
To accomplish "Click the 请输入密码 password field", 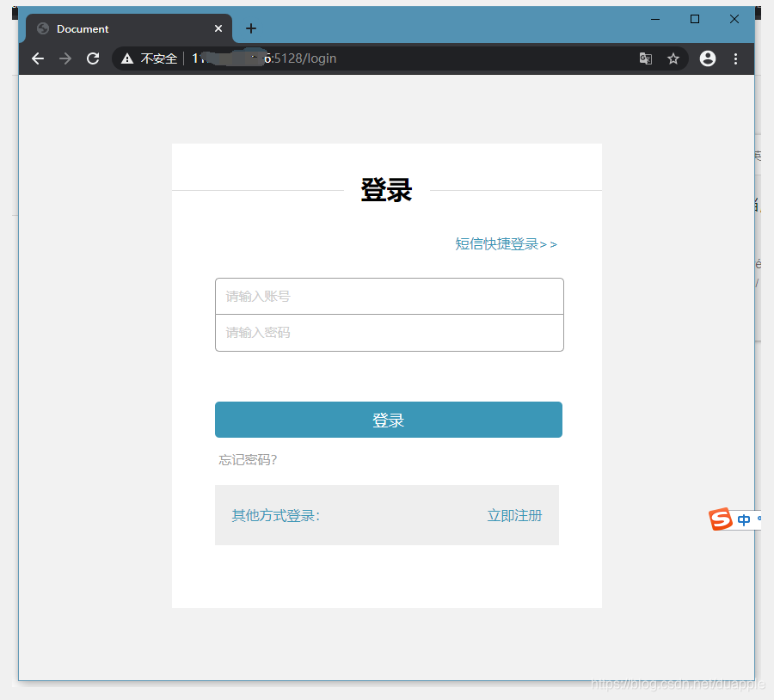I will pos(389,333).
